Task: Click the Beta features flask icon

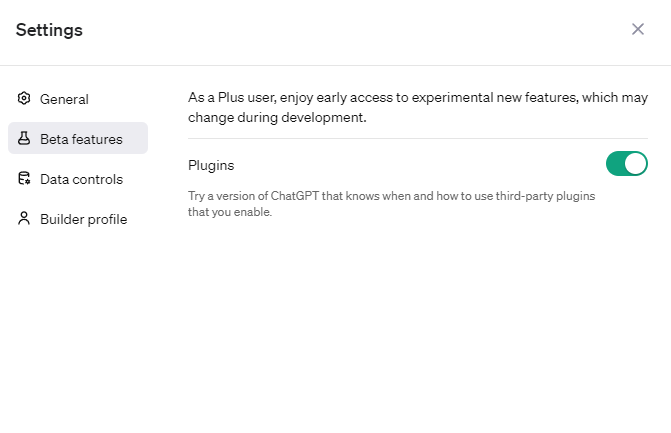Action: pos(25,139)
